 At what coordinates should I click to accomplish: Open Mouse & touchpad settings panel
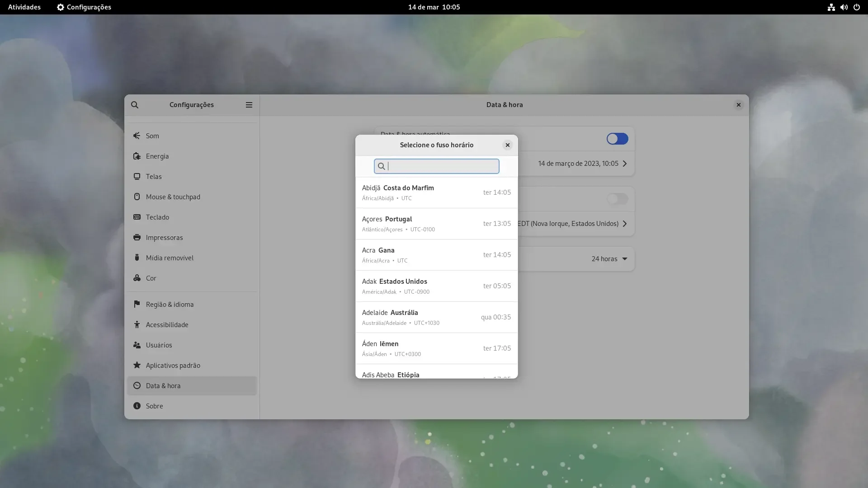192,197
